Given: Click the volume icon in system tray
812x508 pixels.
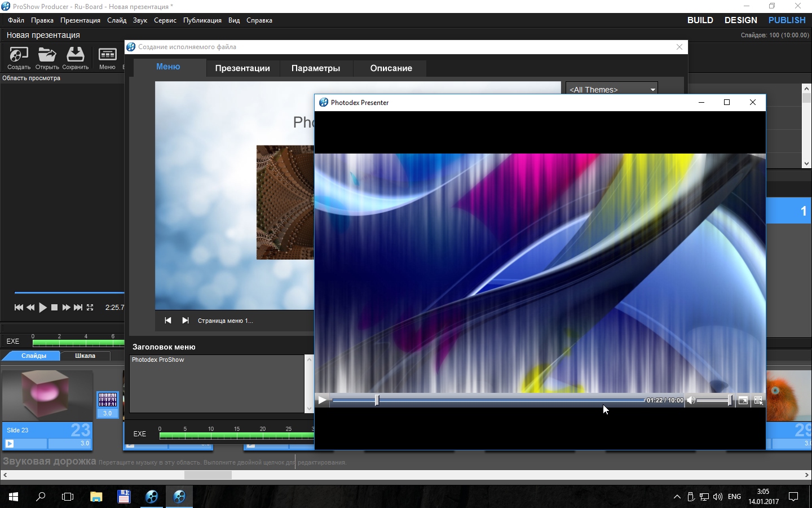Looking at the screenshot, I should pyautogui.click(x=717, y=497).
